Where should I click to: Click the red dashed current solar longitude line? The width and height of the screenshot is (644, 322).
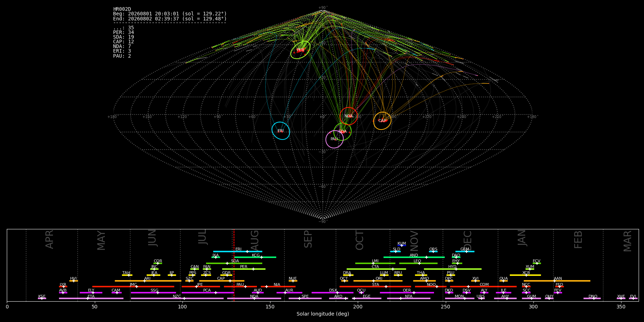[x=234, y=265]
